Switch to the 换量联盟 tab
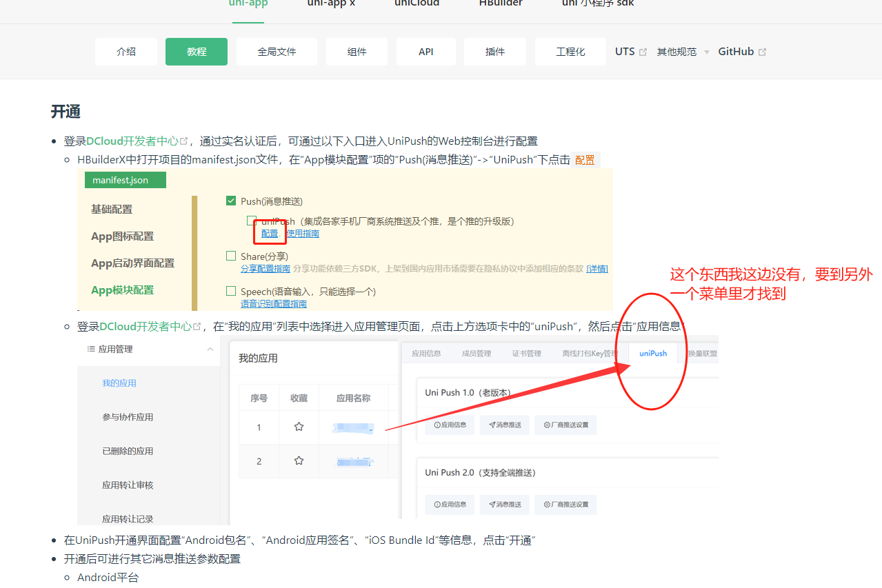 pyautogui.click(x=702, y=354)
